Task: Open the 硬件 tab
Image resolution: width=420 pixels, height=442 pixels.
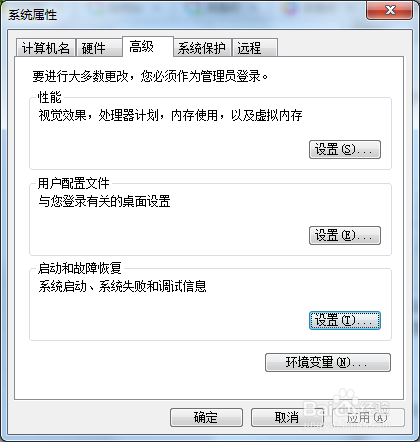Action: [x=99, y=48]
